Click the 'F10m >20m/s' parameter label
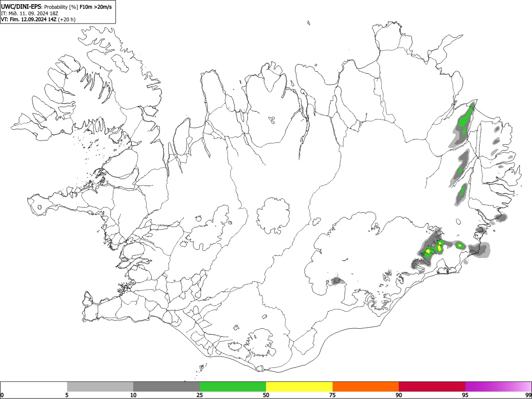Viewport: 532px width, 399px height. point(95,7)
